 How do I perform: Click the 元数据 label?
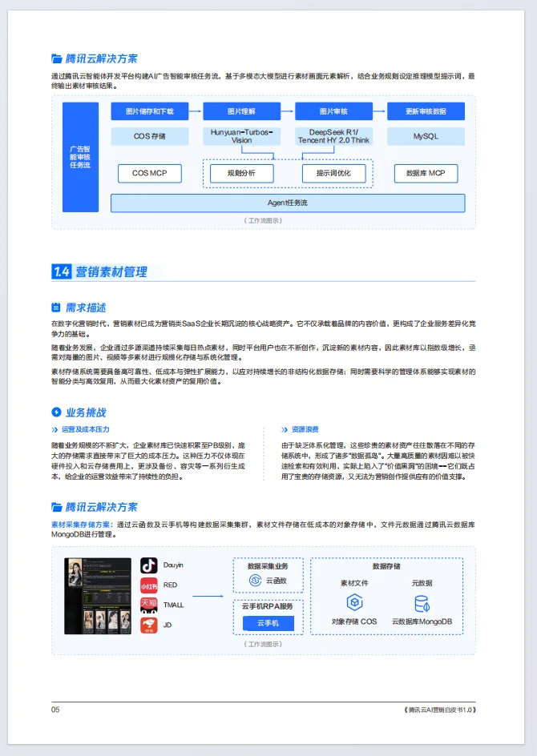coord(422,583)
